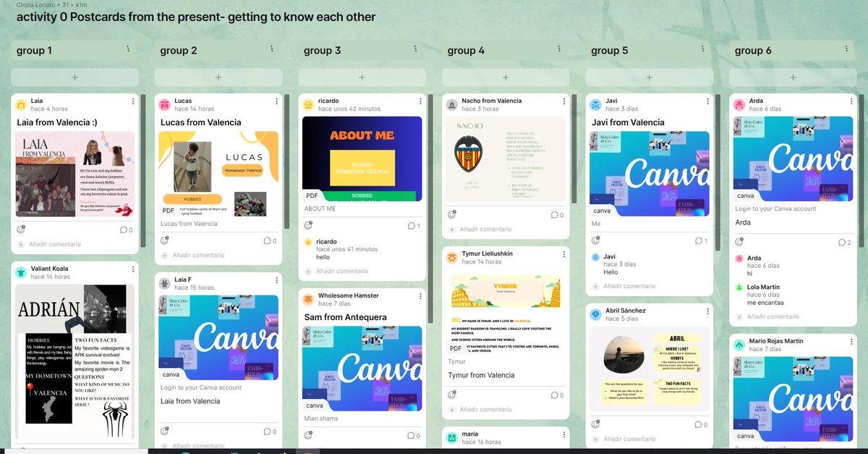Open options menu on Wholesome Hamster post

[420, 296]
